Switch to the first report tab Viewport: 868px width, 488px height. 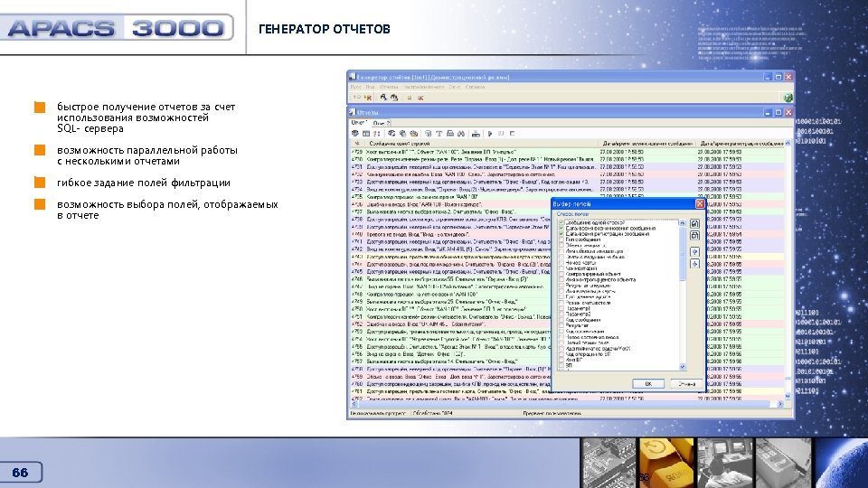pyautogui.click(x=358, y=123)
